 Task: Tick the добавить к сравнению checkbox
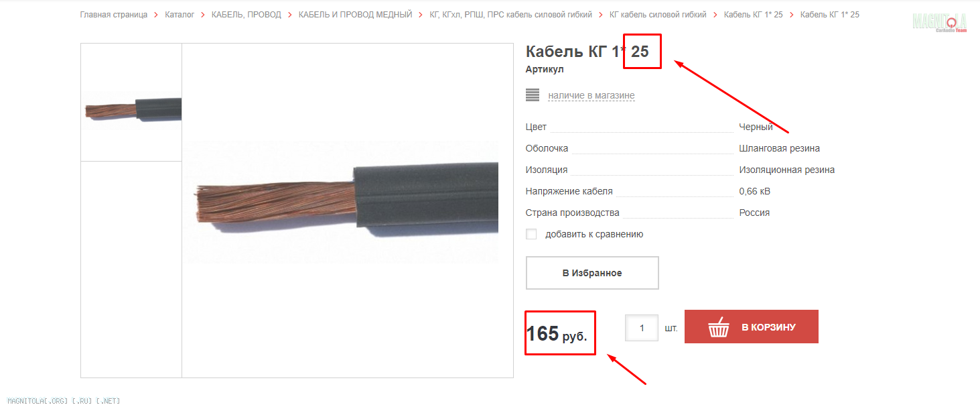click(x=531, y=234)
